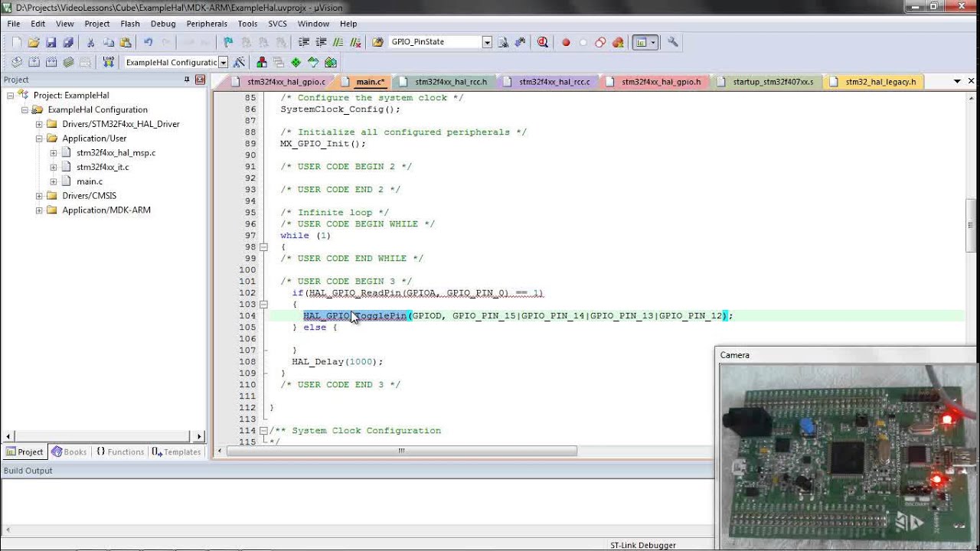
Task: Switch to stm32f4xx_hal_gpio.c tab
Action: [286, 81]
